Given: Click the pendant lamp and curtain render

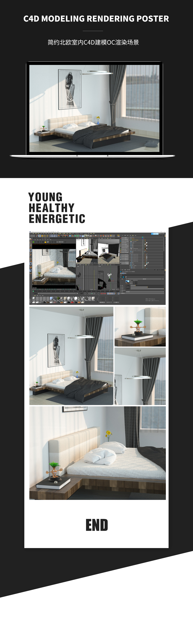Looking at the screenshot, I should pyautogui.click(x=140, y=376).
